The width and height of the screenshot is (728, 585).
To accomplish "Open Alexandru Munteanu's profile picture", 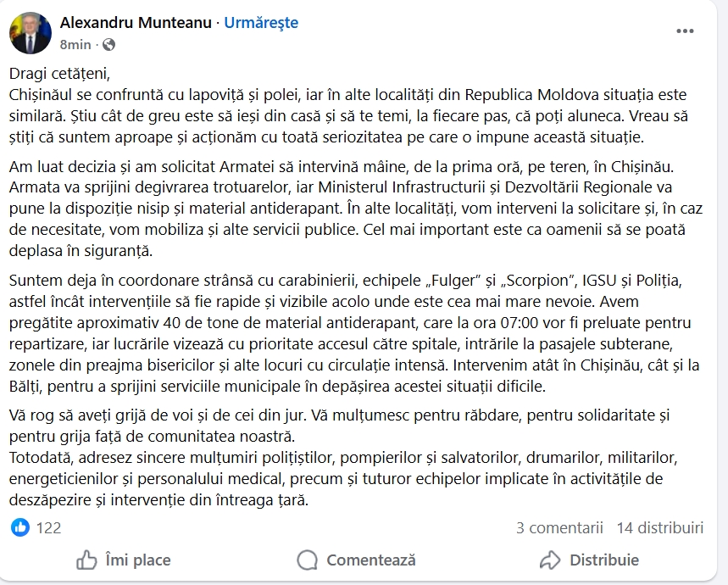I will pyautogui.click(x=30, y=32).
